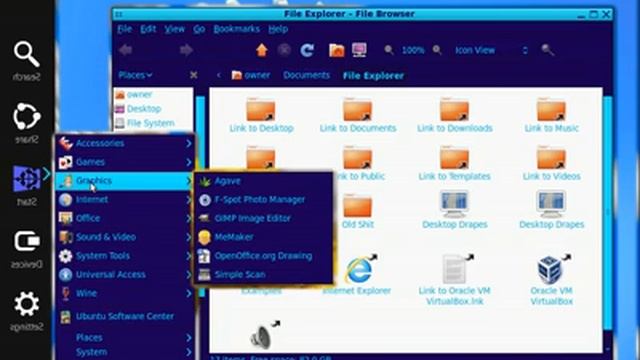Launch OpenOffice.org Drawing
The image size is (640, 360).
264,256
